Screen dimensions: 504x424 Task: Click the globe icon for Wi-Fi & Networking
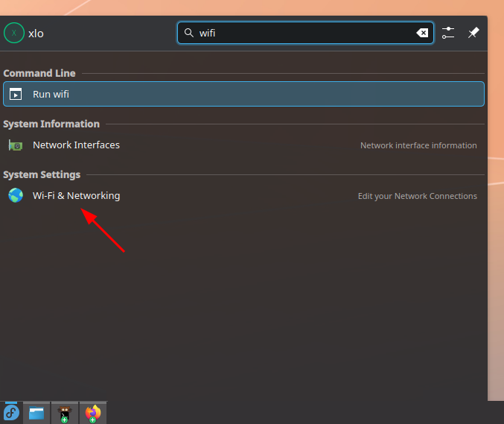(x=16, y=195)
